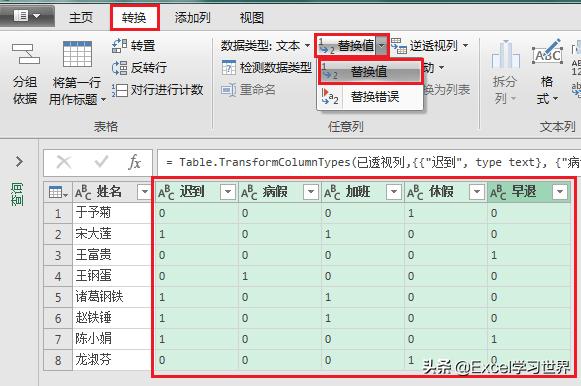Select the cell 于予菊
This screenshot has width=581, height=386.
(x=112, y=213)
